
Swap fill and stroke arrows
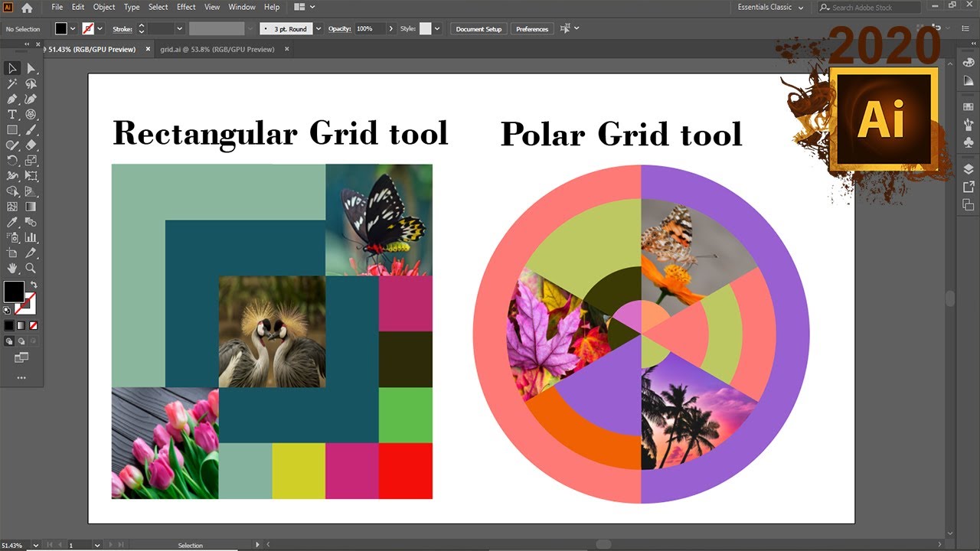(34, 285)
